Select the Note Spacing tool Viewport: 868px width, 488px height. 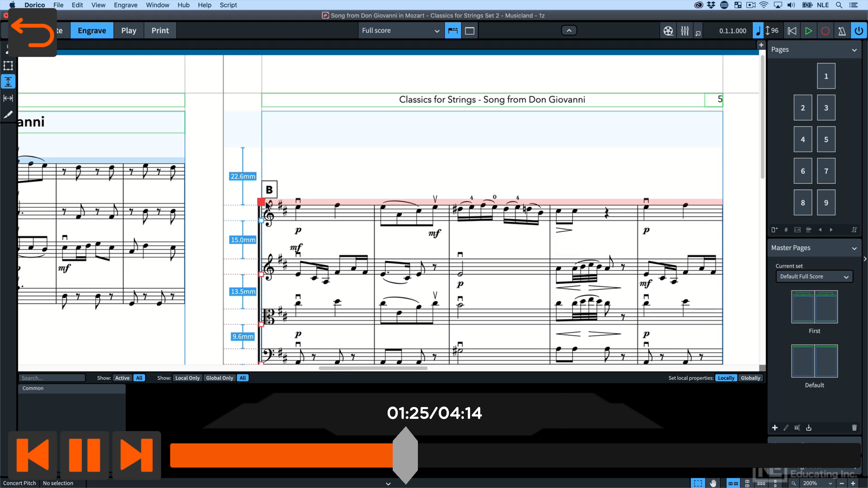tap(8, 98)
